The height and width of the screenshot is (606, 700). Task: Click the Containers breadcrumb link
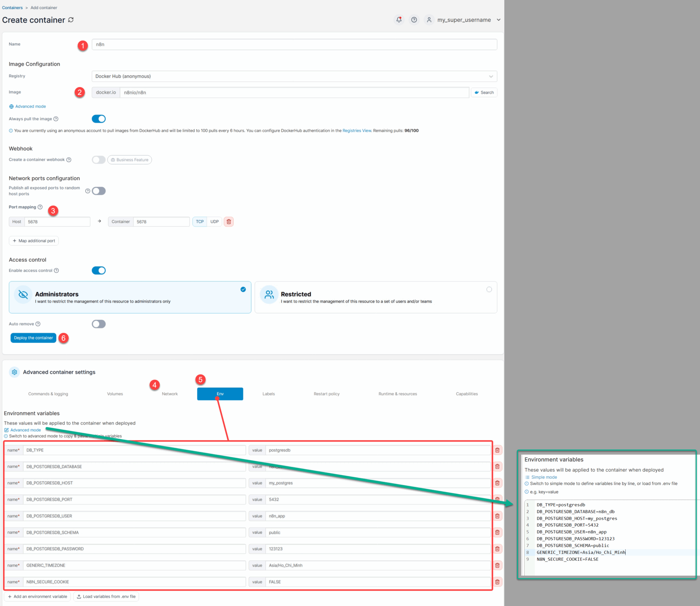[x=12, y=8]
